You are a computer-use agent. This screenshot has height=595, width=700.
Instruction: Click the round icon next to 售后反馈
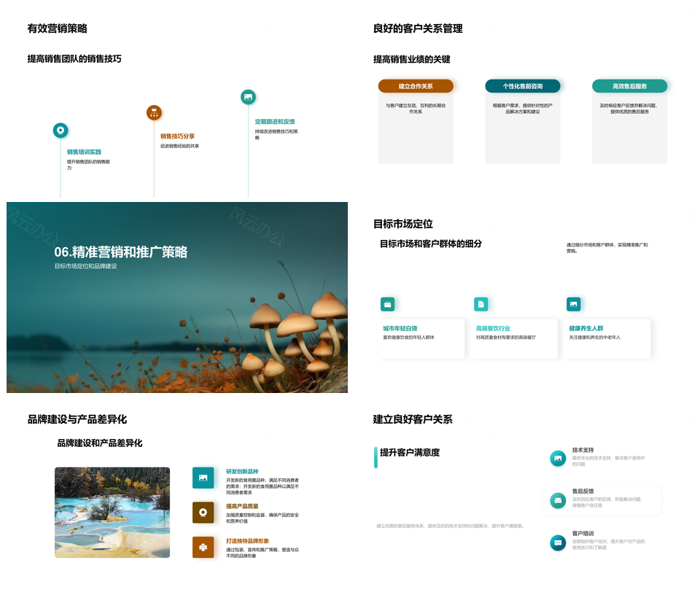coord(558,500)
